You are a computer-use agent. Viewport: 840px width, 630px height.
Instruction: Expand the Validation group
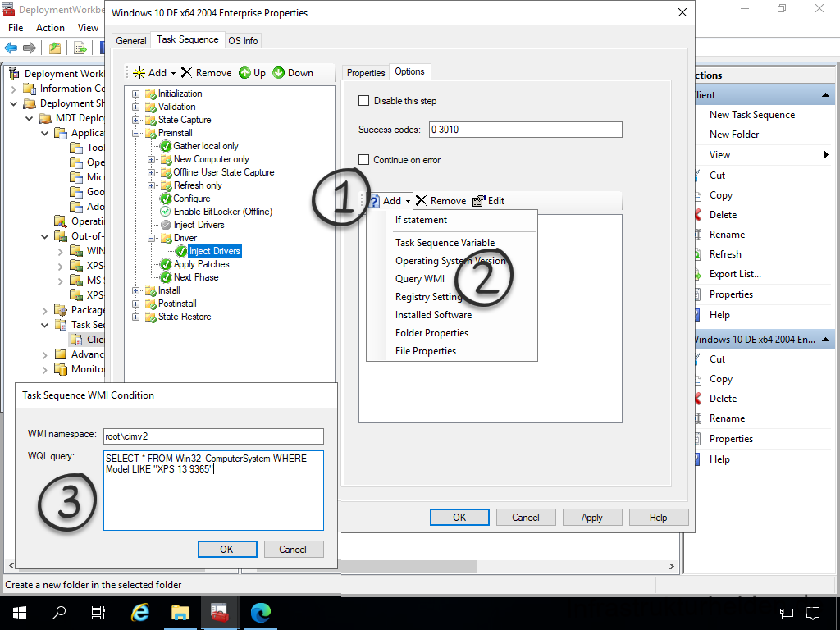[x=135, y=107]
